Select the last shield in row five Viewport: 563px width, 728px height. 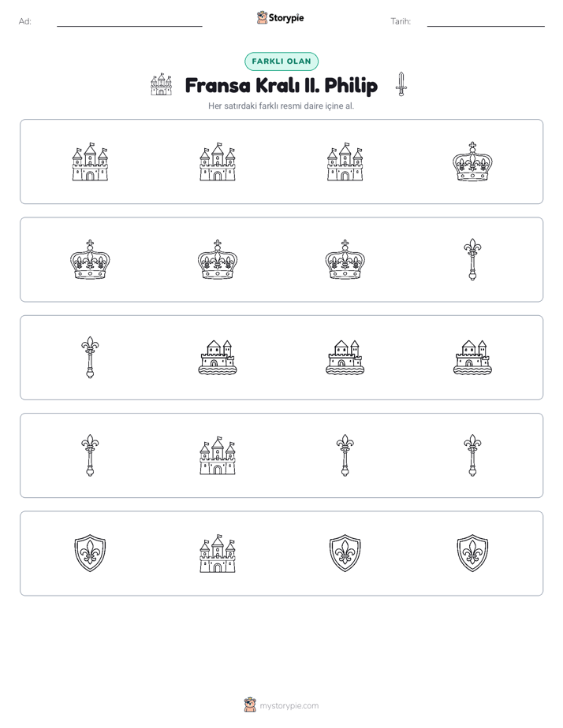click(472, 553)
